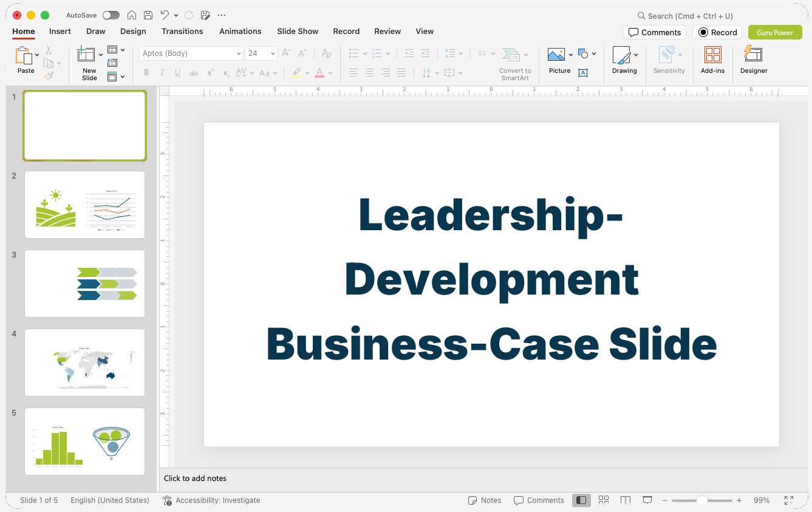Switch to Normal view in status bar
The image size is (812, 512).
click(x=581, y=500)
